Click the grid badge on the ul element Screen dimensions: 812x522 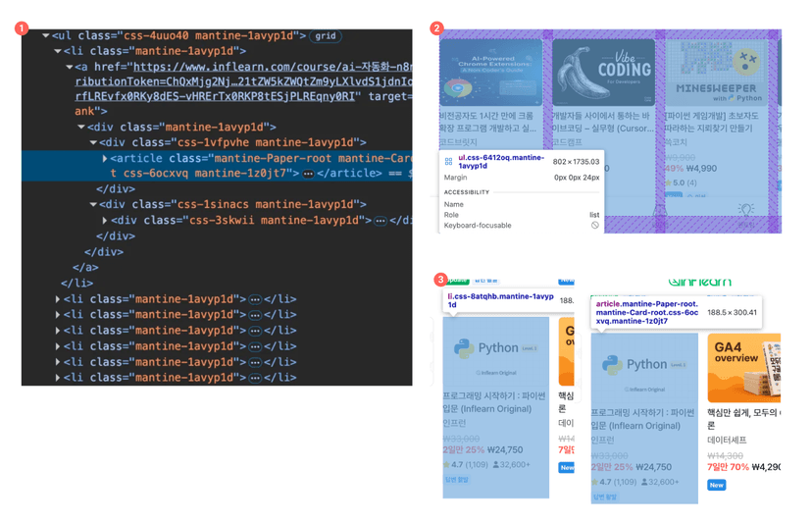pos(325,36)
